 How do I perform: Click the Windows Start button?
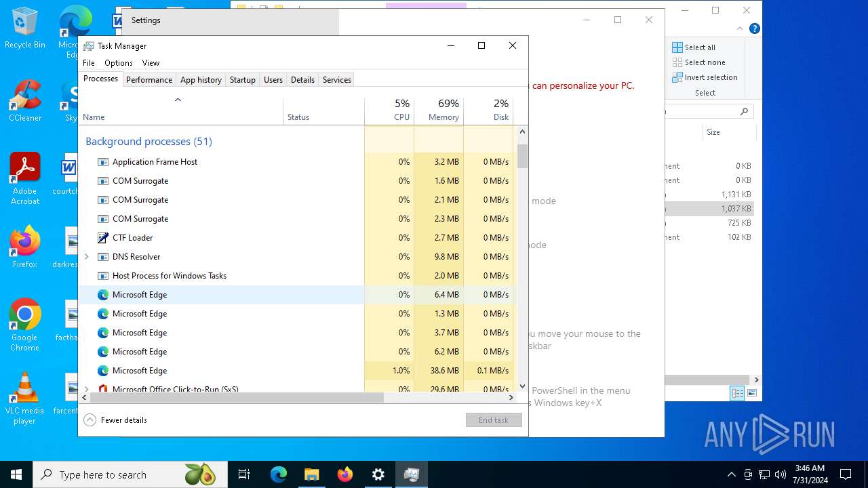(16, 474)
